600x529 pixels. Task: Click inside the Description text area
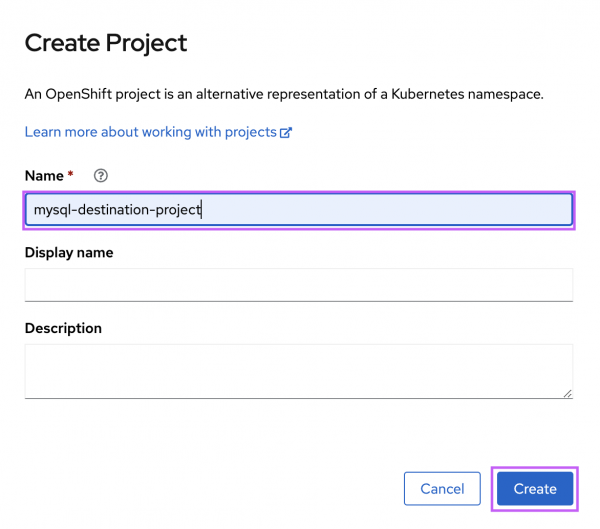click(x=298, y=371)
